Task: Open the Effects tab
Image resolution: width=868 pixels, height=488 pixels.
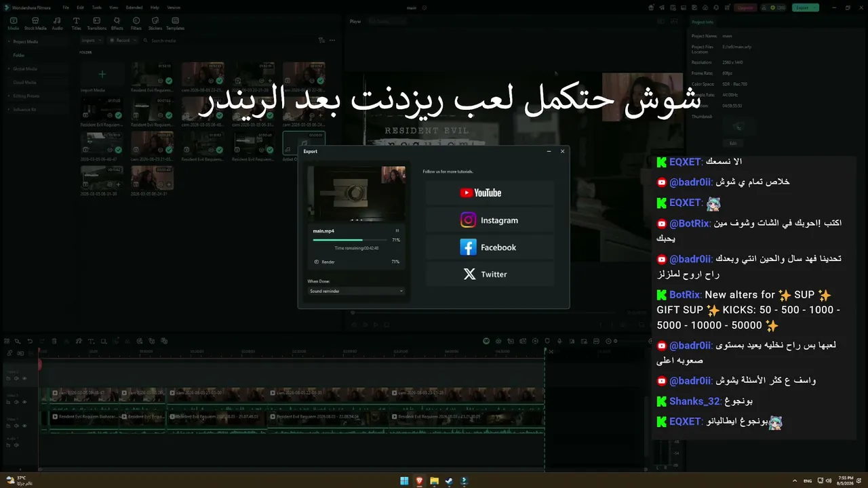Action: pyautogui.click(x=117, y=24)
